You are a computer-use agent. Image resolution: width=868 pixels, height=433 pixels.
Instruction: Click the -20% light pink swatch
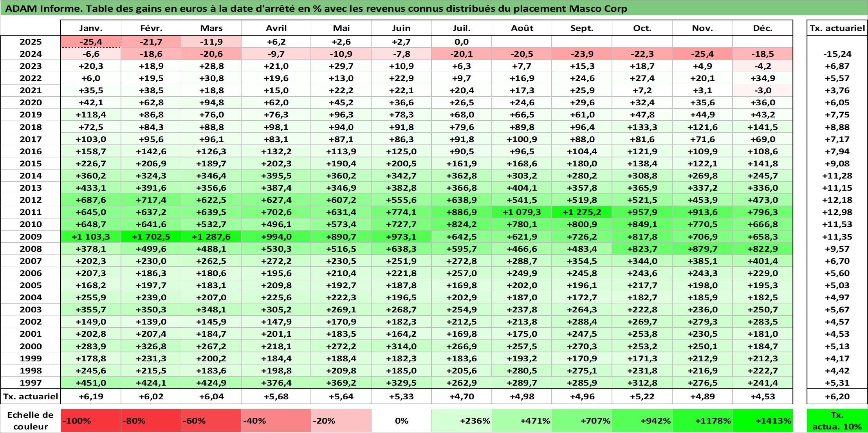tap(341, 420)
